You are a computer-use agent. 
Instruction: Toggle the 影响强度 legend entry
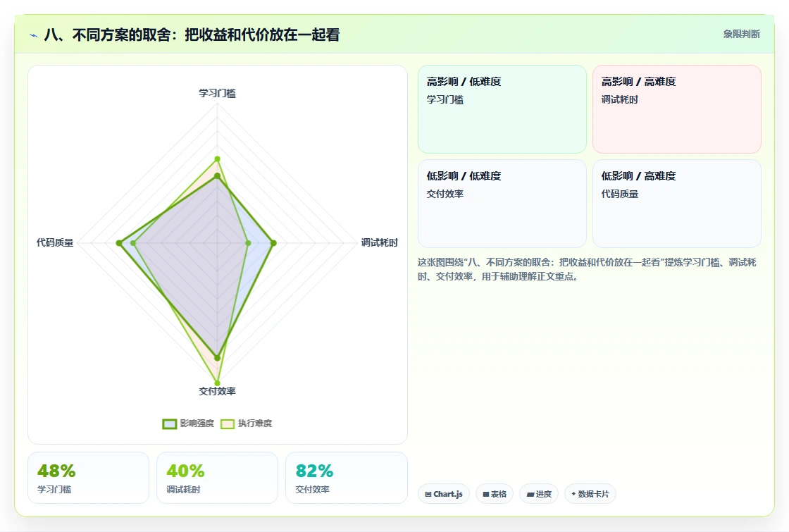coord(189,423)
